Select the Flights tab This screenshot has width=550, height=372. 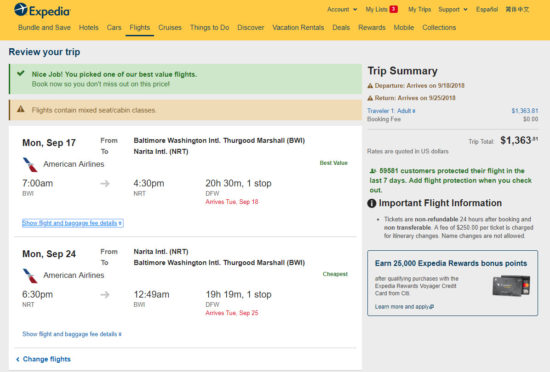pos(140,27)
